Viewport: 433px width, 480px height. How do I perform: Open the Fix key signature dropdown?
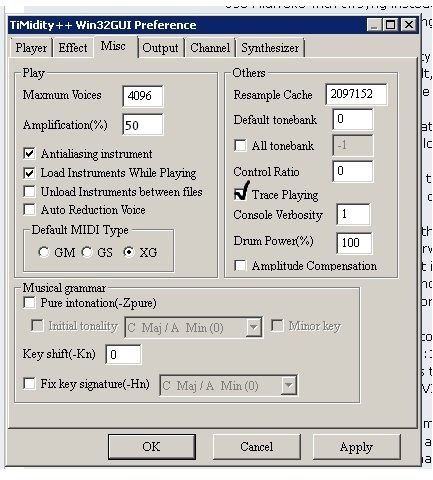click(x=288, y=385)
